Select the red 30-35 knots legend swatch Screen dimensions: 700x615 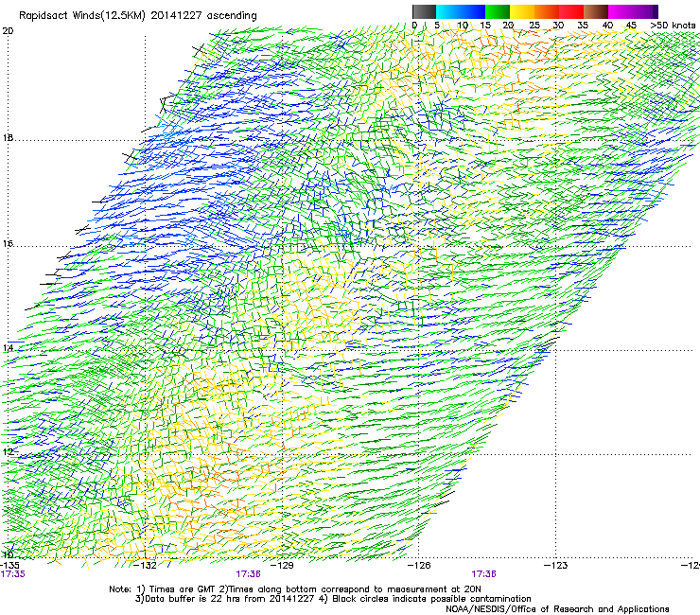pyautogui.click(x=571, y=11)
